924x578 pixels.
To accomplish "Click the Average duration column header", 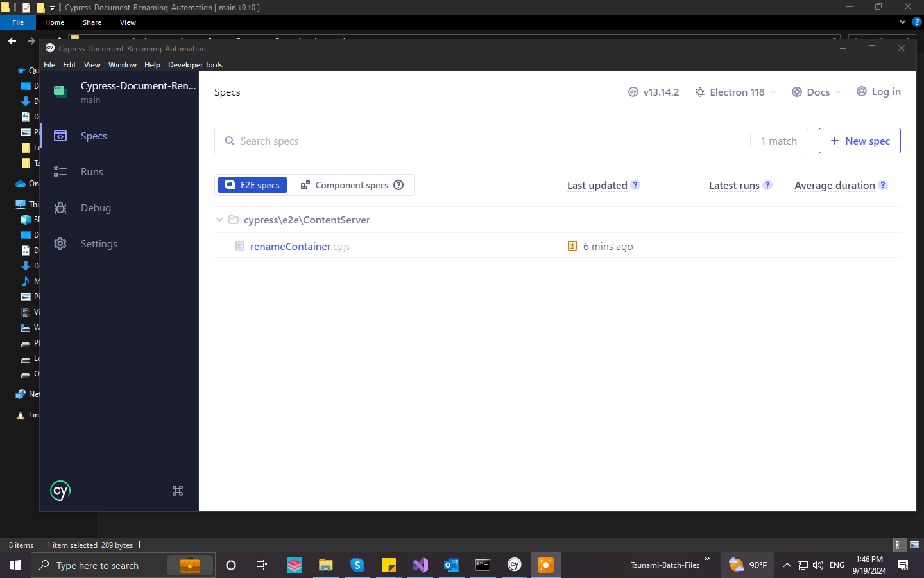I will click(835, 185).
